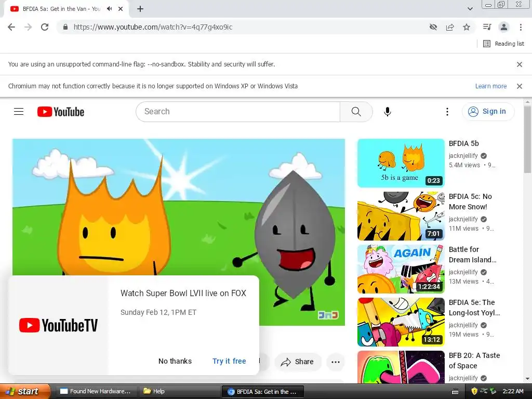Open the Chromium three-dot menu
The height and width of the screenshot is (399, 532).
click(521, 27)
